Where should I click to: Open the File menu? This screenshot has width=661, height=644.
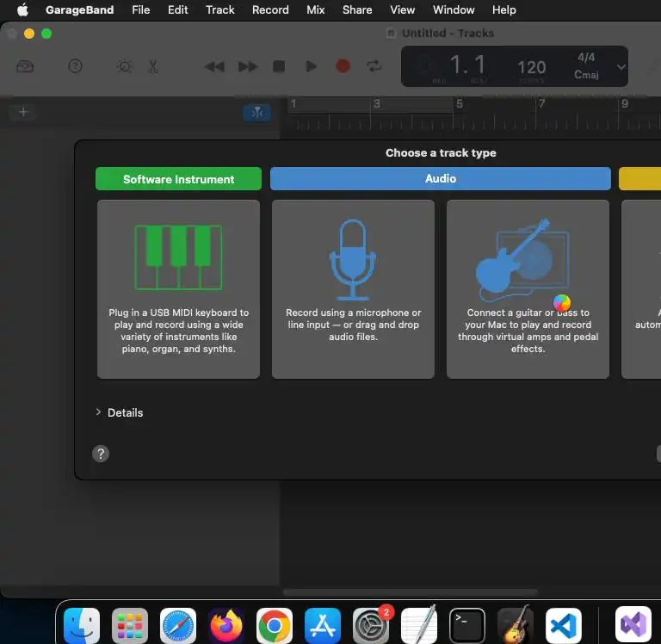click(x=141, y=9)
